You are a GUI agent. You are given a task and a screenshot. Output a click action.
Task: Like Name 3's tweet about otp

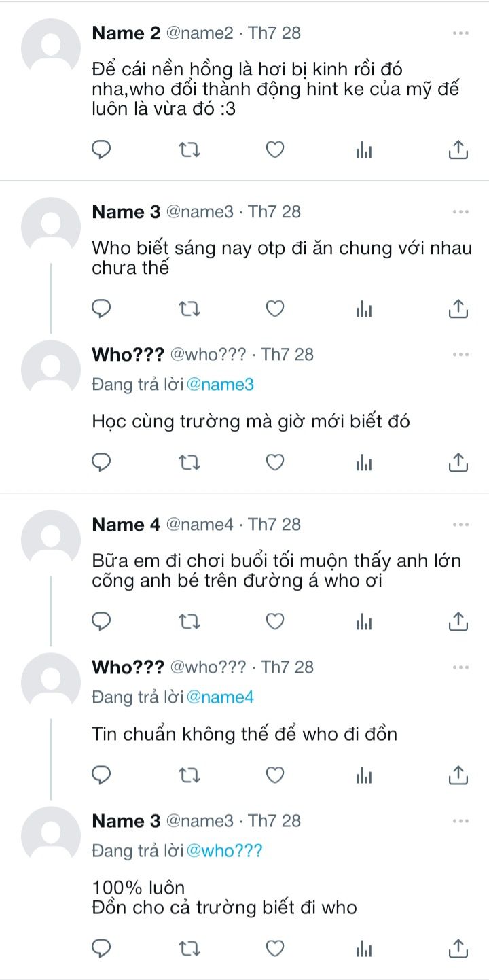[274, 309]
